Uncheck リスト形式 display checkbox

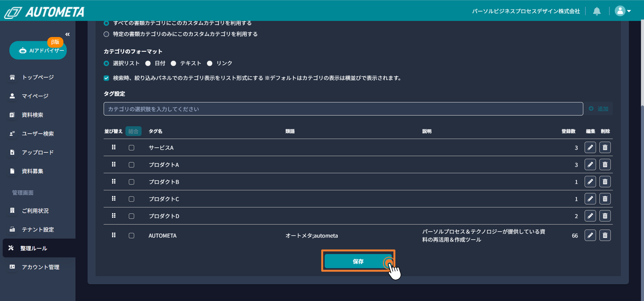(106, 78)
